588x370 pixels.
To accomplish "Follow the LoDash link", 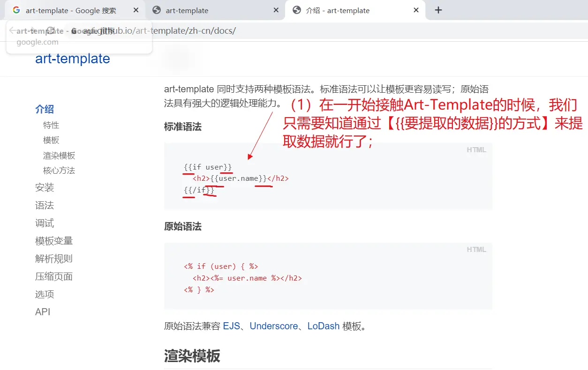I will click(x=324, y=326).
